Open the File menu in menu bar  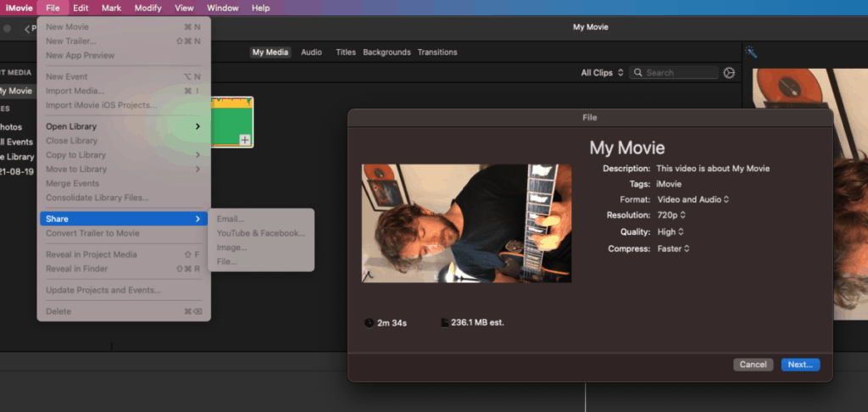[53, 8]
